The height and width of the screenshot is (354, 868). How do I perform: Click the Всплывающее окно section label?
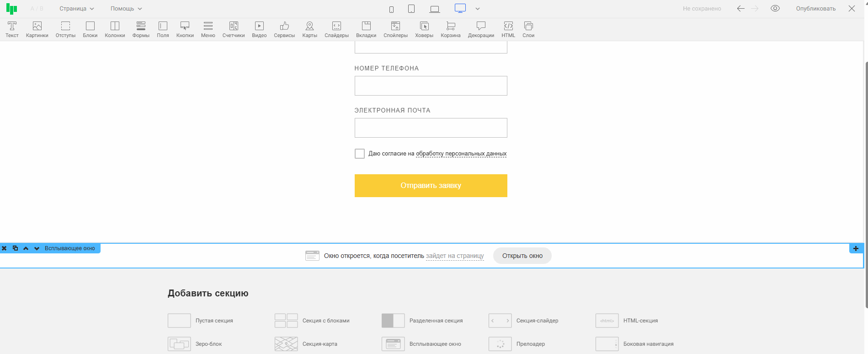70,248
